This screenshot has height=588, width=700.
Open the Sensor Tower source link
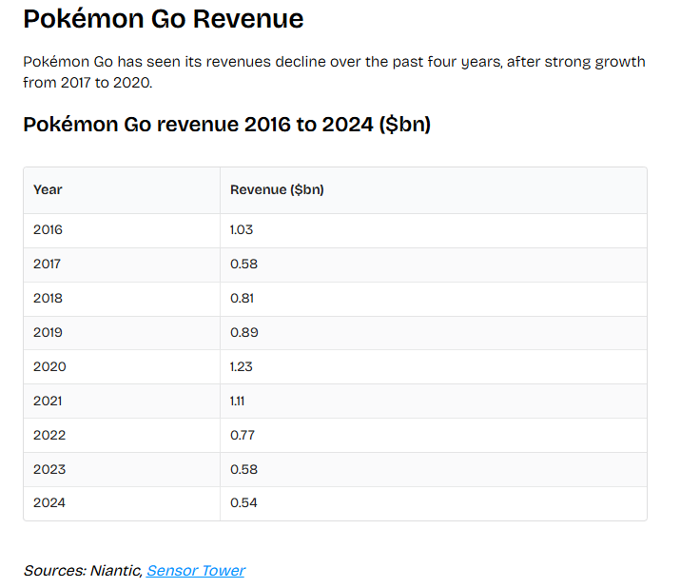[195, 571]
